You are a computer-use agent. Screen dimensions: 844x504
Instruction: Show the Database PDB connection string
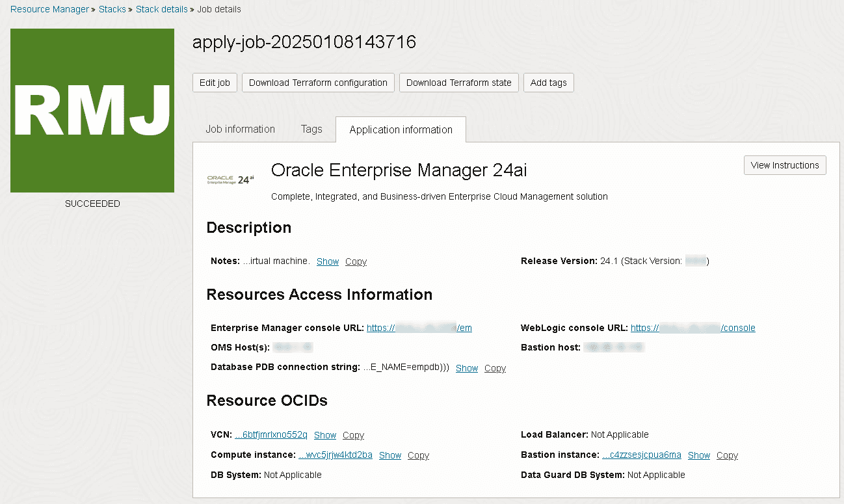pos(467,368)
